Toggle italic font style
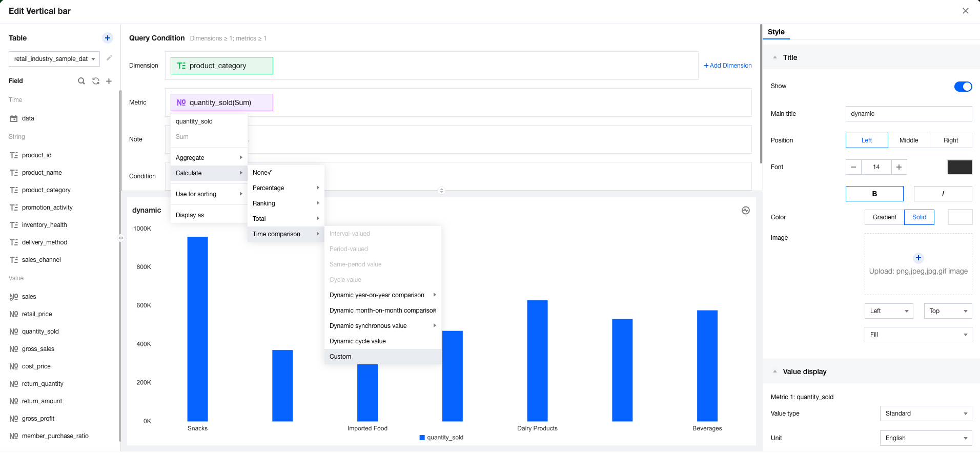This screenshot has height=455, width=980. 943,194
